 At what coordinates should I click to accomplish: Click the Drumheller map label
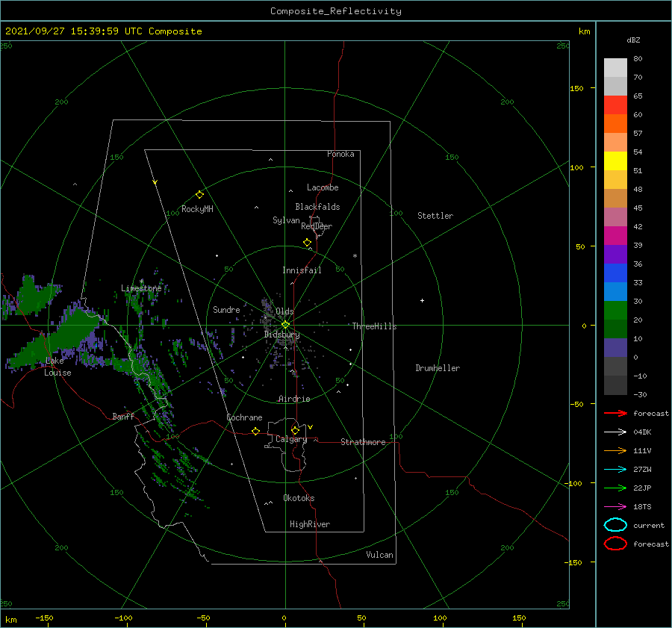(x=438, y=368)
